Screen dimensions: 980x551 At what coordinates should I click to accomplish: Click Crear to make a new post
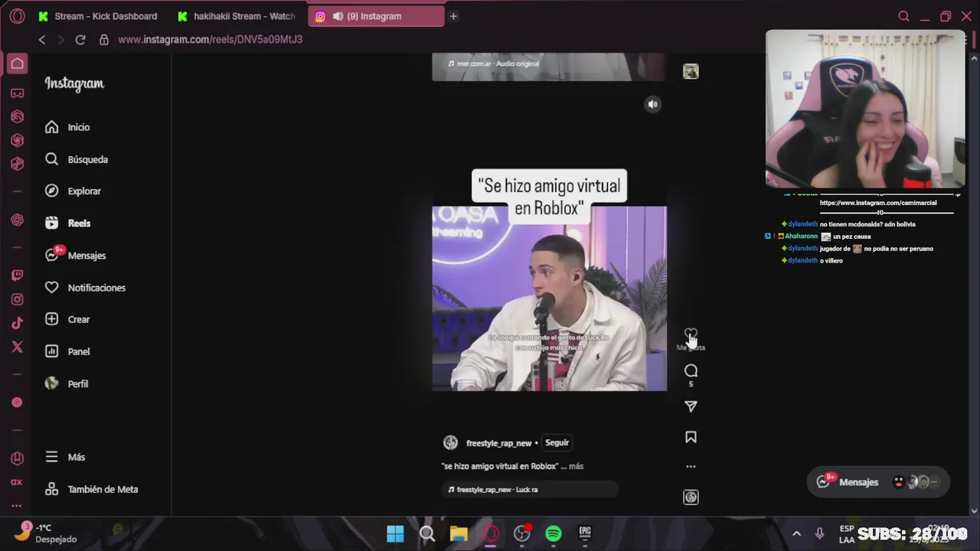pos(67,319)
